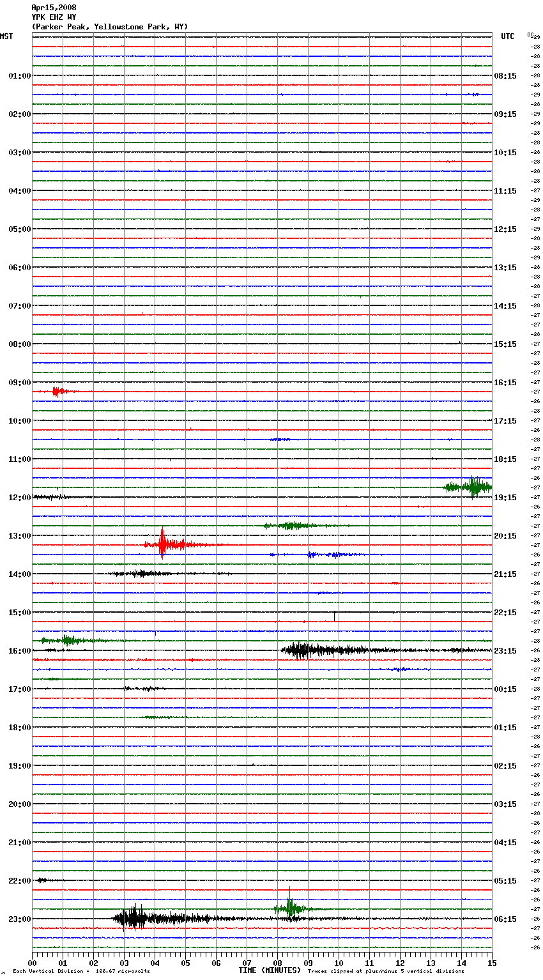The height and width of the screenshot is (980, 543).
Task: Click the black spike on 15:00 trace
Action: click(334, 615)
